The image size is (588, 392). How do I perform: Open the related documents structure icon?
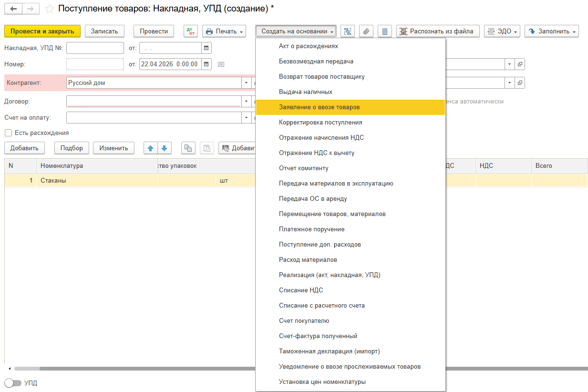pos(347,31)
